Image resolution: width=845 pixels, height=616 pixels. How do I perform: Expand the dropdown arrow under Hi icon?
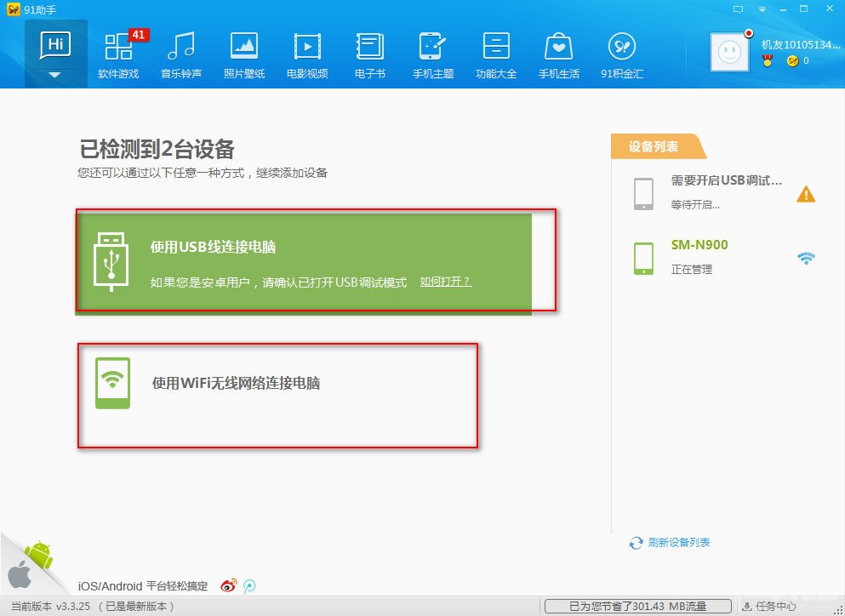[x=55, y=76]
